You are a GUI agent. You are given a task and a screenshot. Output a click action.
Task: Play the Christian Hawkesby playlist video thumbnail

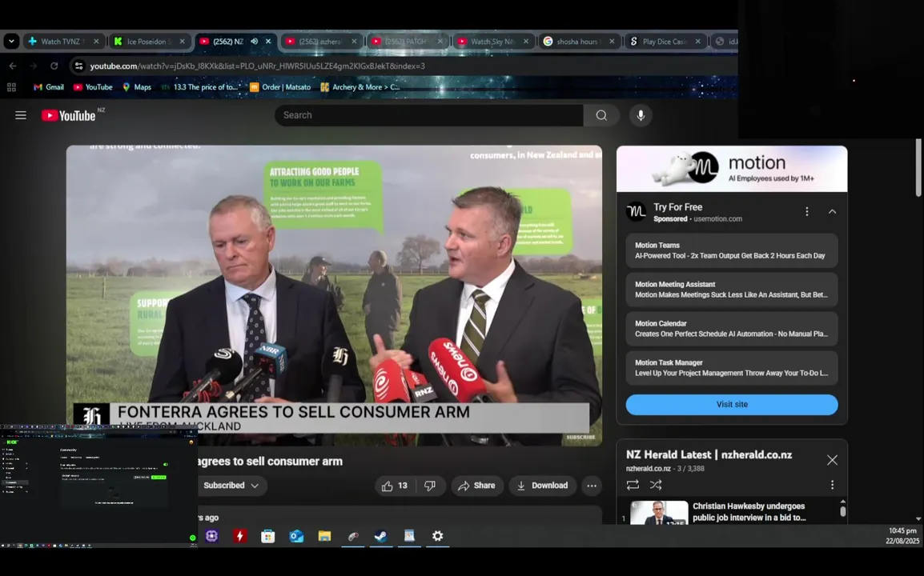pos(659,512)
